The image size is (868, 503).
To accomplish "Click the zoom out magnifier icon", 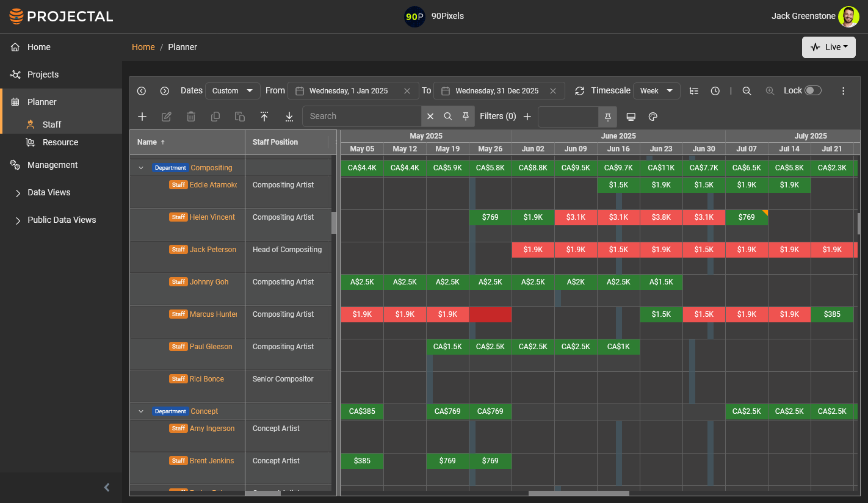I will tap(747, 91).
